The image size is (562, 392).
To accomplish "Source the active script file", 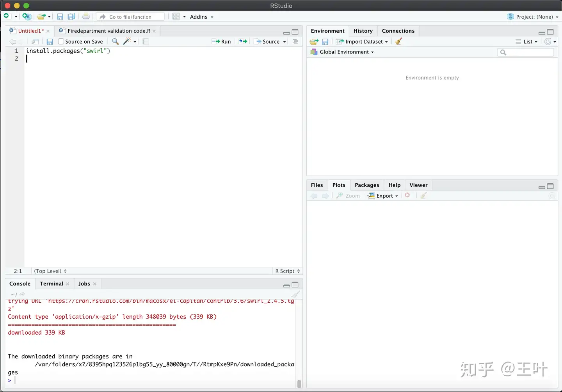I will point(267,41).
